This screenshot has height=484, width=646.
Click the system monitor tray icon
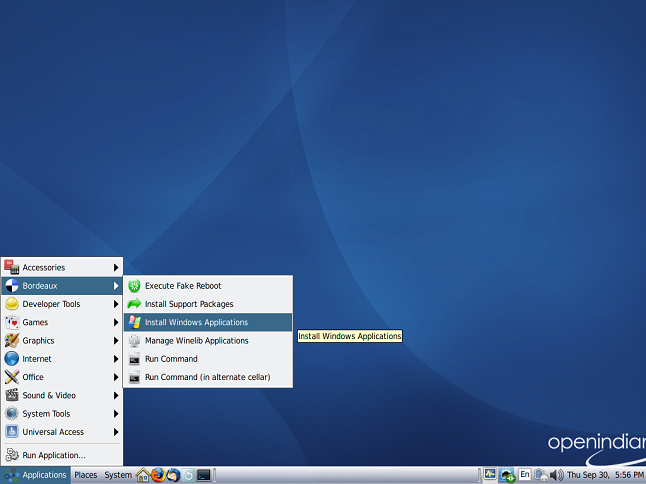pos(490,474)
